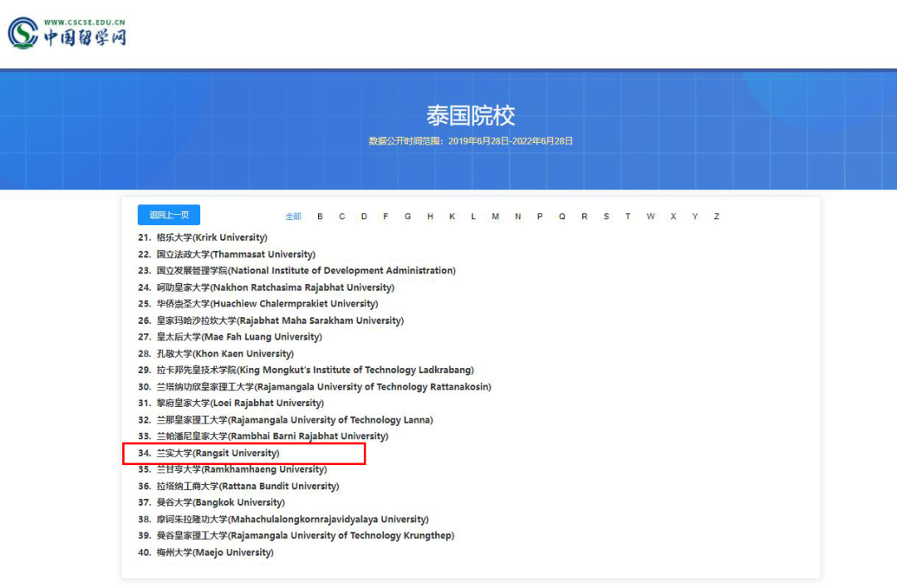Filter universities by letter T

(x=628, y=216)
